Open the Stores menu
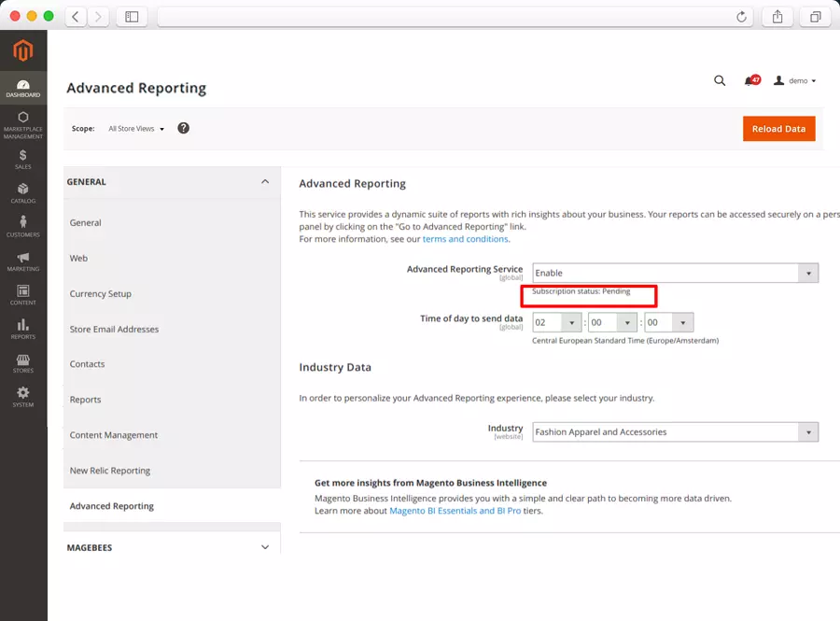This screenshot has height=621, width=840. pos(23,363)
